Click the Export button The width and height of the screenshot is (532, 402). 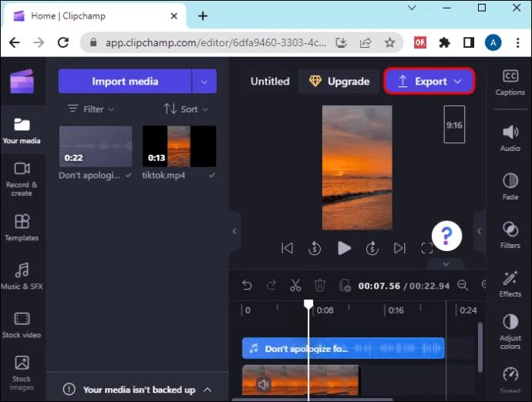click(429, 82)
